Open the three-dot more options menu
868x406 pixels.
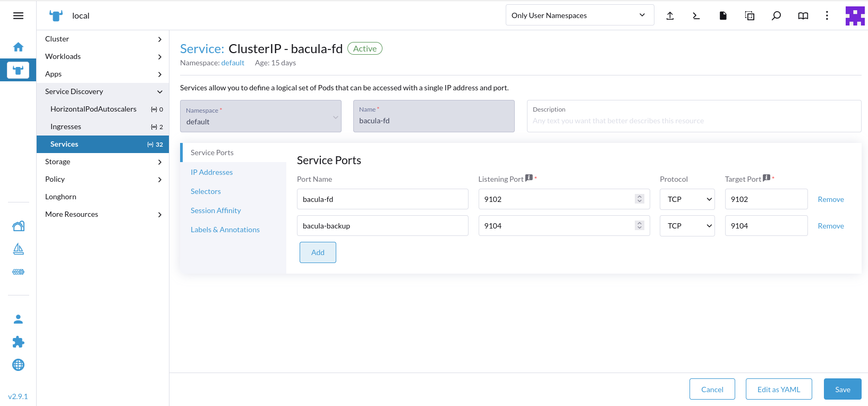[827, 15]
